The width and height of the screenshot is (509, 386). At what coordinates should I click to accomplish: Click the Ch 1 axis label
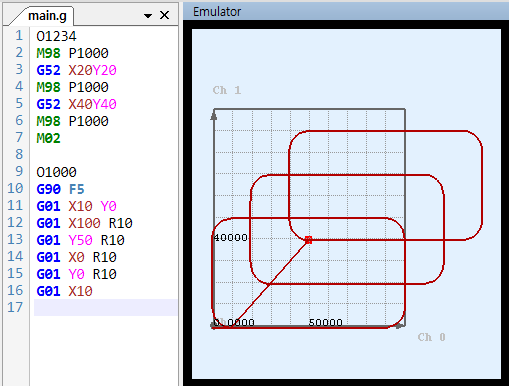click(227, 90)
